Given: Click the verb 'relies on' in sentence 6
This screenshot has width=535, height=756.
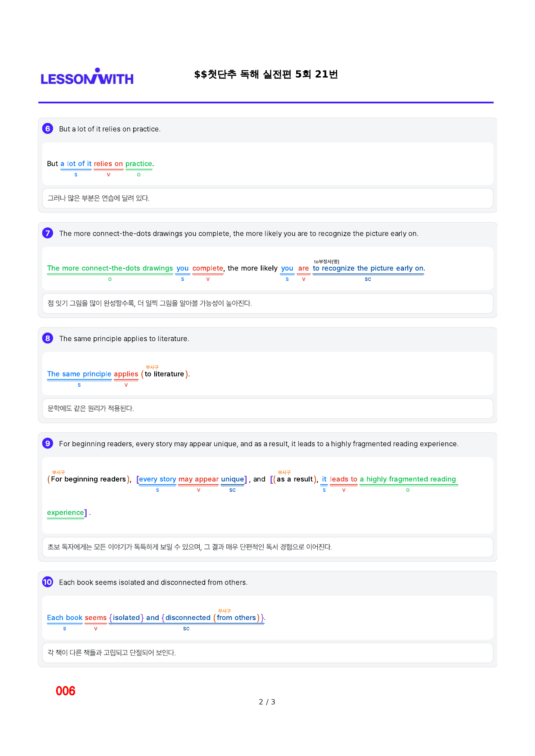Looking at the screenshot, I should click(108, 164).
